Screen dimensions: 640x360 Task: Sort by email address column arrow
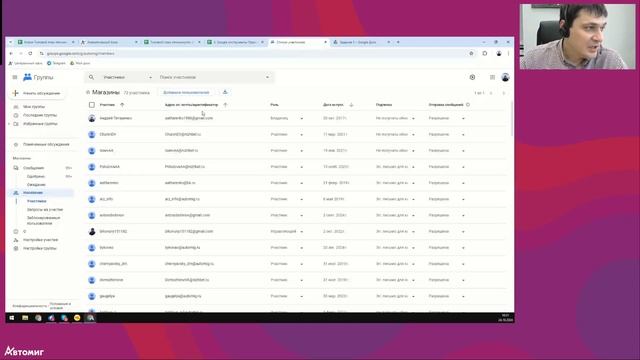[x=225, y=105]
